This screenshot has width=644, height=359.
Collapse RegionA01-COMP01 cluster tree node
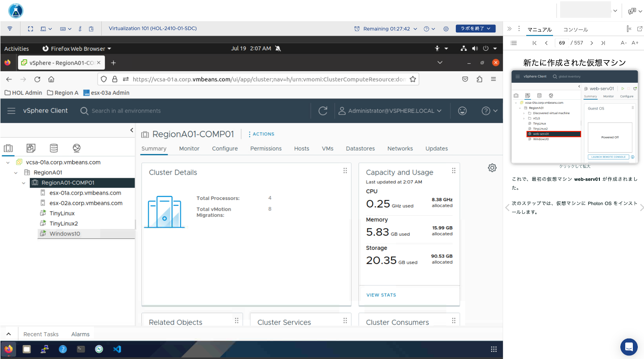(24, 183)
